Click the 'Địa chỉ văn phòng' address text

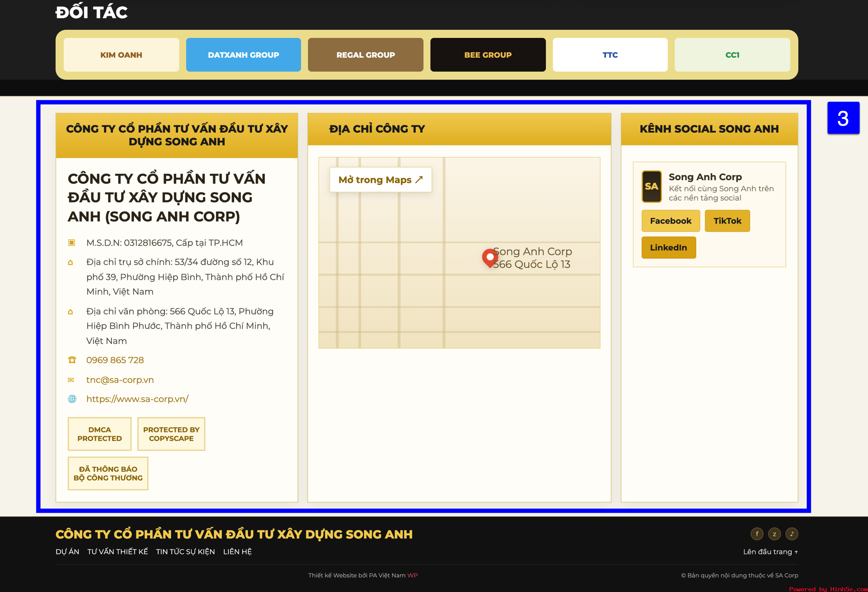(180, 326)
